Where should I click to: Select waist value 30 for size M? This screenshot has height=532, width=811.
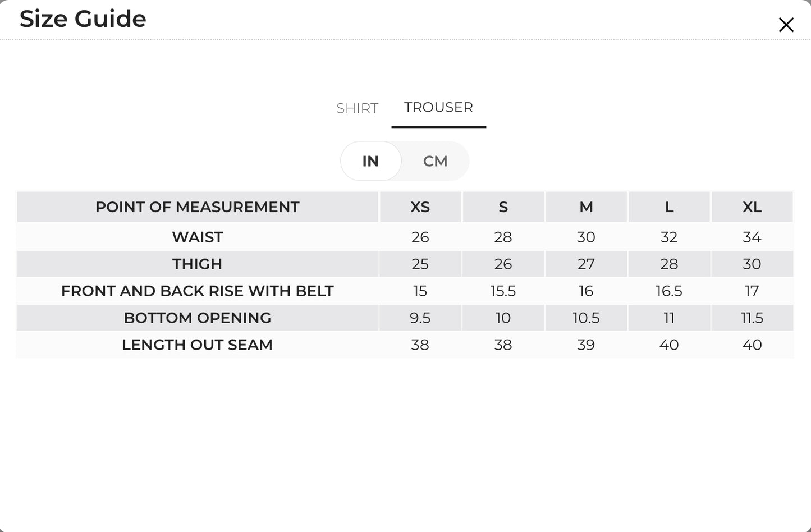(586, 237)
